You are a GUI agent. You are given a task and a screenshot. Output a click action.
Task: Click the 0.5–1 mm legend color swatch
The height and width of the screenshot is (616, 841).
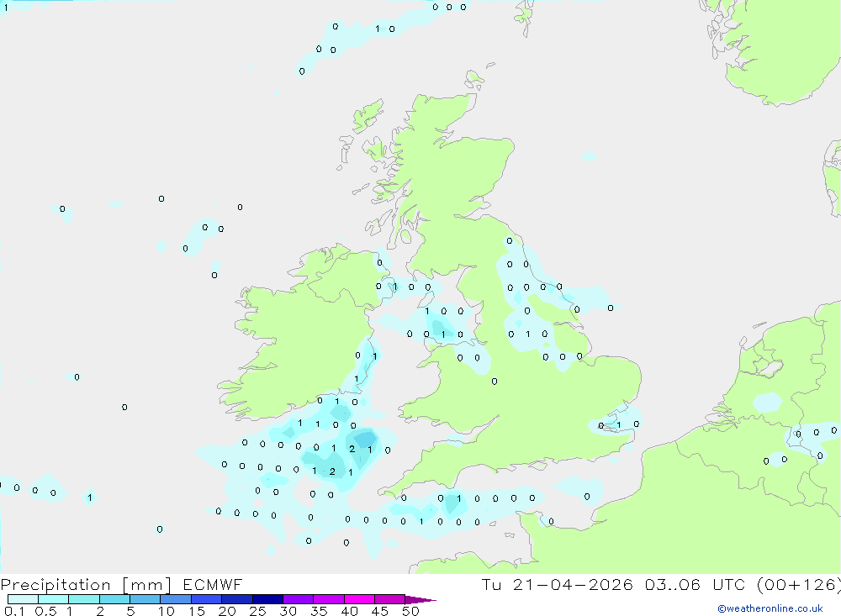[x=54, y=599]
